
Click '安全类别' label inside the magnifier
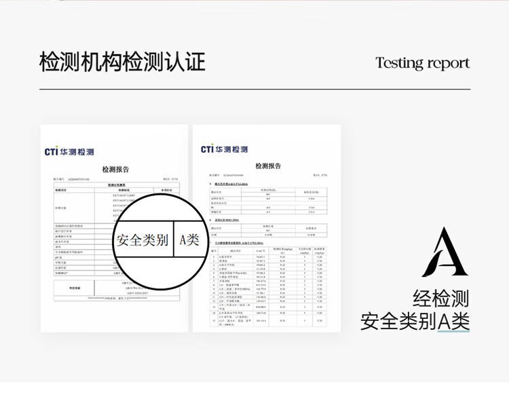(143, 240)
